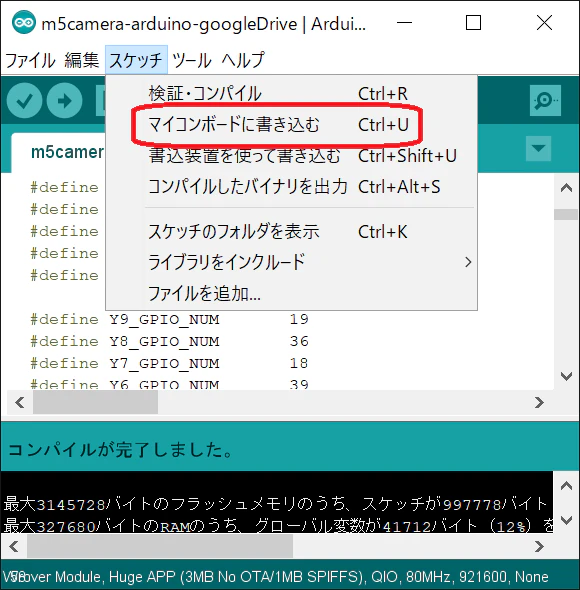Image resolution: width=580 pixels, height=590 pixels.
Task: Open the ヘルプ menu
Action: click(x=243, y=60)
